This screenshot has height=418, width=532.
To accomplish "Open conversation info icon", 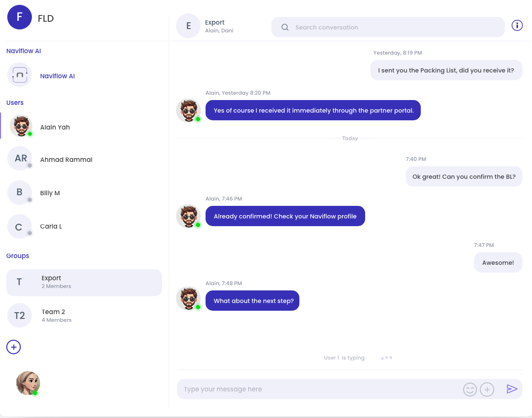I will click(x=517, y=25).
